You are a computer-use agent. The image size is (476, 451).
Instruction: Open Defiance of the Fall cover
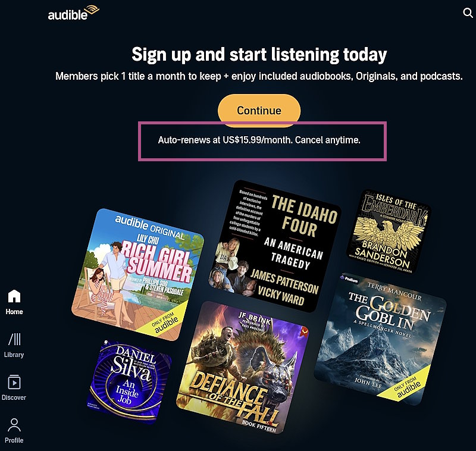[x=243, y=368]
